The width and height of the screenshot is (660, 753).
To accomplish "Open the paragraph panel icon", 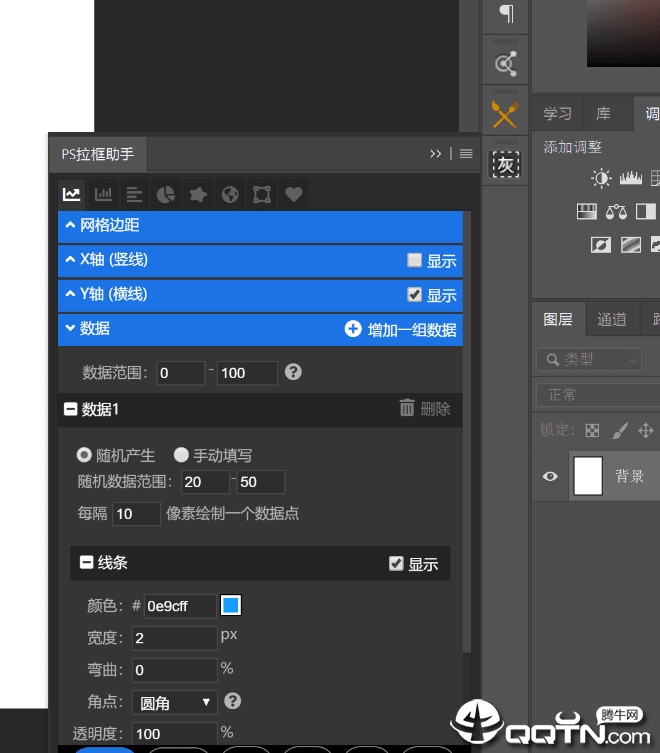I will 506,13.
